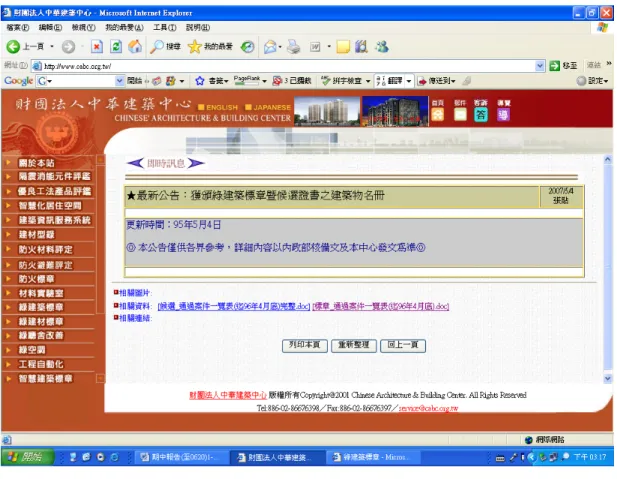Open 防火標章 in the sidebar
The image size is (617, 479).
click(x=36, y=279)
